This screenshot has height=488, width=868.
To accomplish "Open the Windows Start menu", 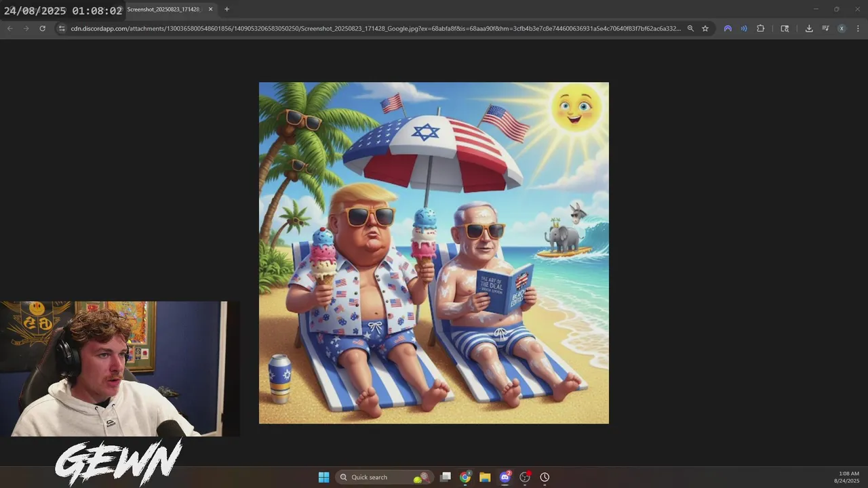I will coord(323,477).
